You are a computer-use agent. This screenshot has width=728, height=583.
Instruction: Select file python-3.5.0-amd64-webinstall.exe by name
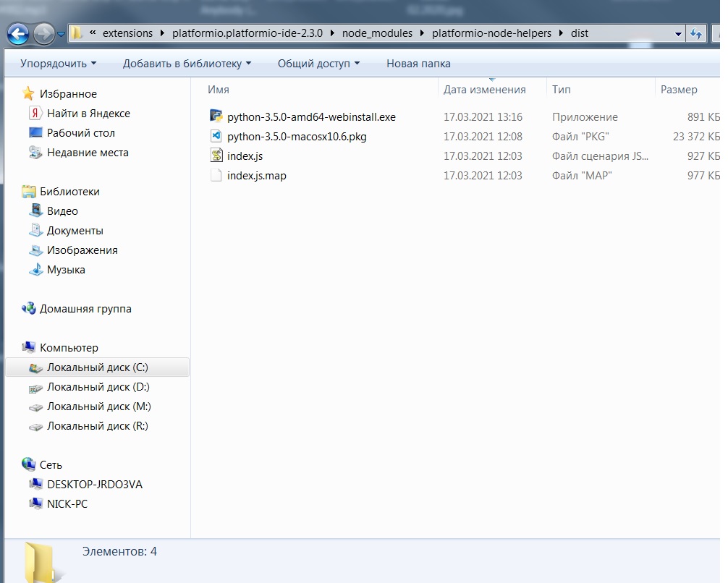312,117
